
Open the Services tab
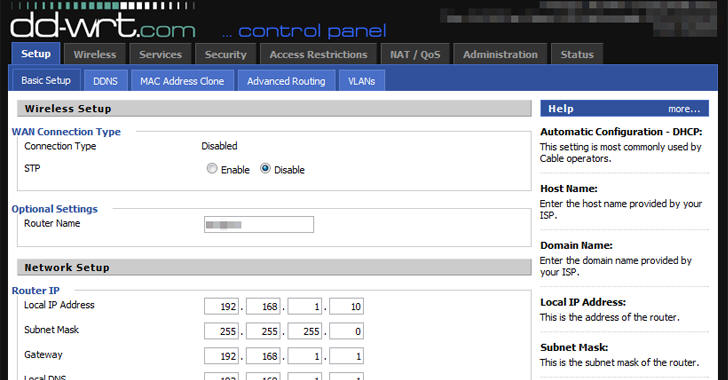161,54
